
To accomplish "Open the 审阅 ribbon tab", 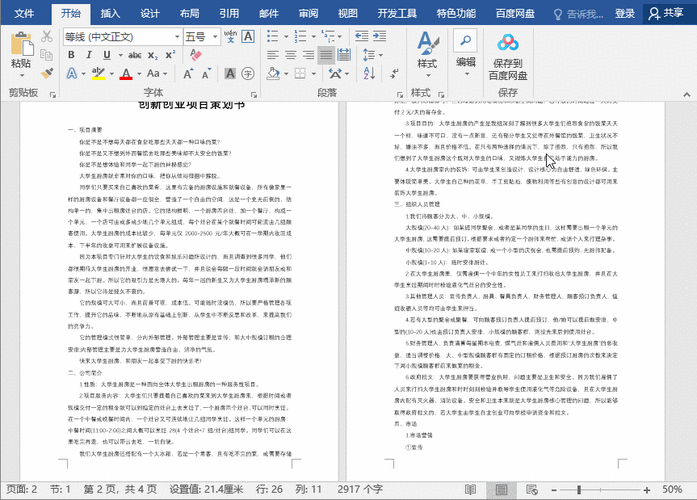I will (308, 13).
